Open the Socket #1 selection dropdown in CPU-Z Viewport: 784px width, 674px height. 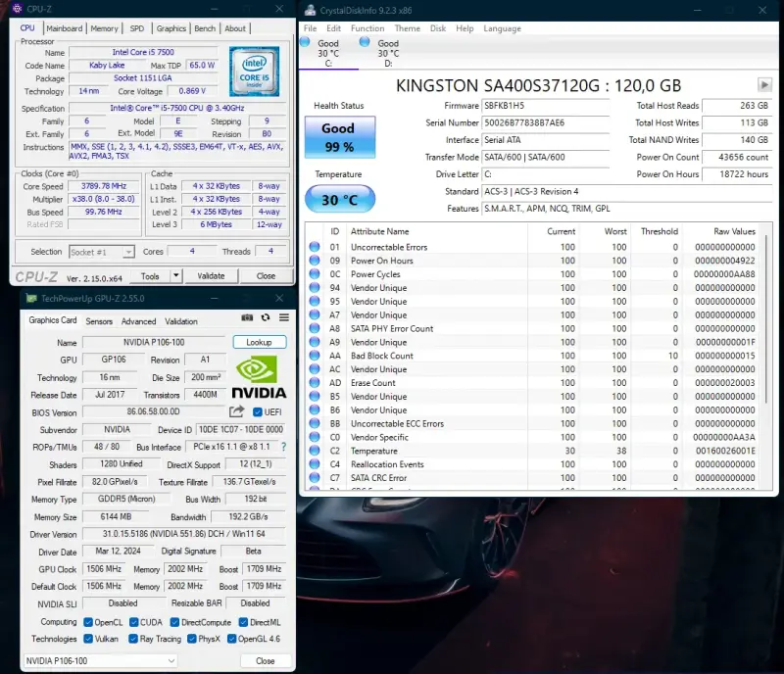[x=102, y=252]
